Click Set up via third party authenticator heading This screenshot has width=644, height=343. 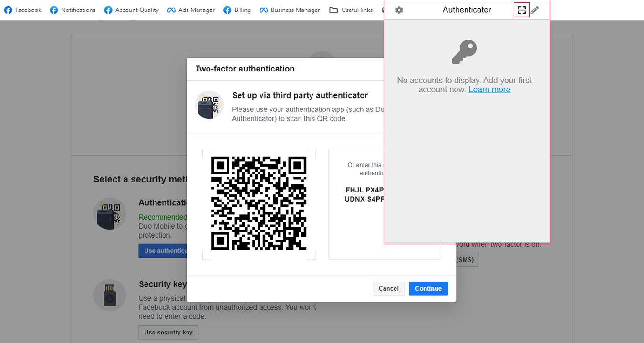tap(300, 95)
